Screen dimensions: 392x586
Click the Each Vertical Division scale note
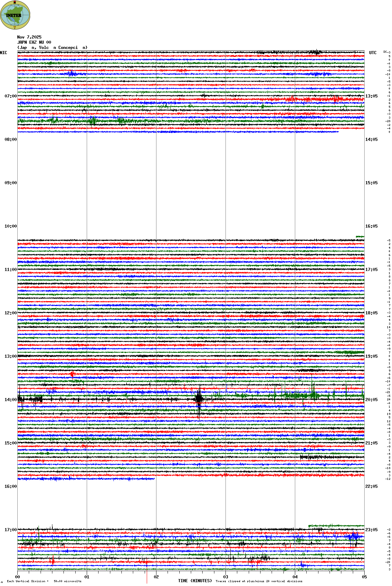[44, 581]
